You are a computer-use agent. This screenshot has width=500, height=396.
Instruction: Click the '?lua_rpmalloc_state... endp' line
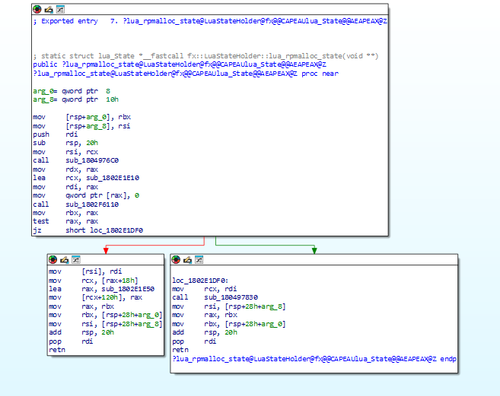pos(314,359)
